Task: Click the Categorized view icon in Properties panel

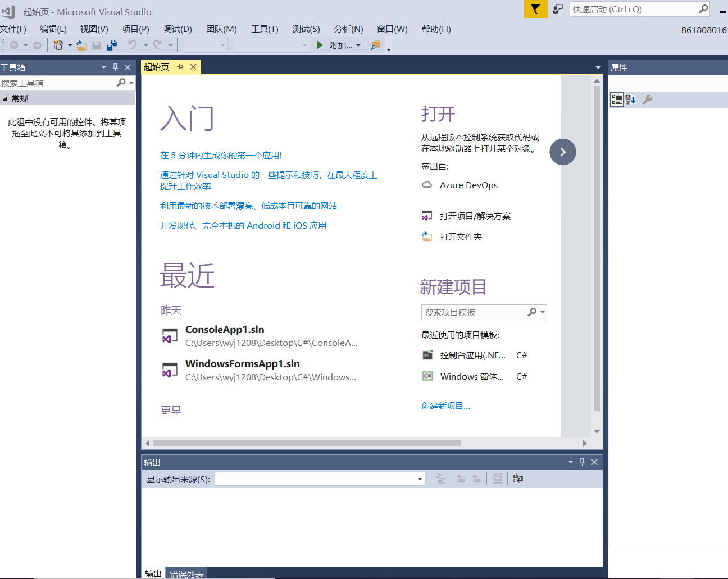Action: click(617, 99)
